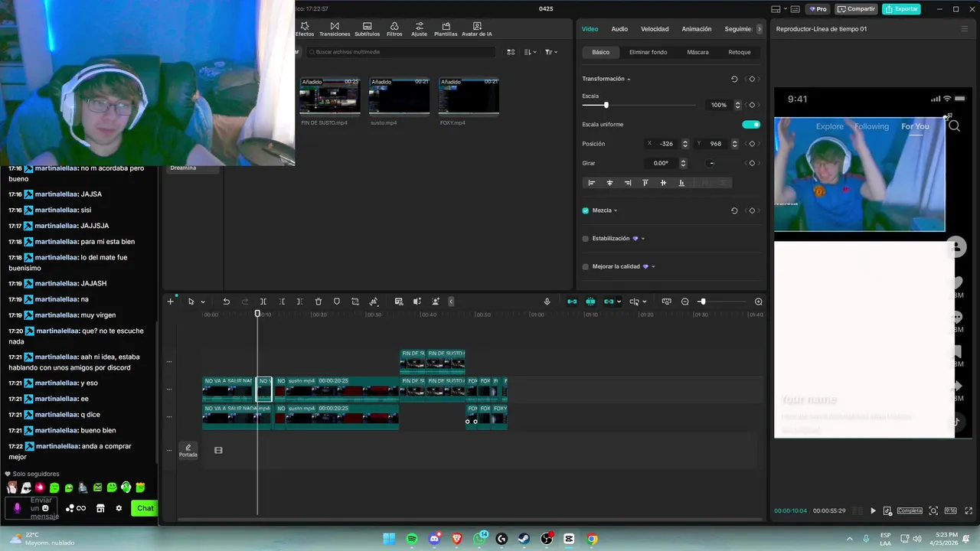
Task: Switch to the Audio tab
Action: click(619, 29)
